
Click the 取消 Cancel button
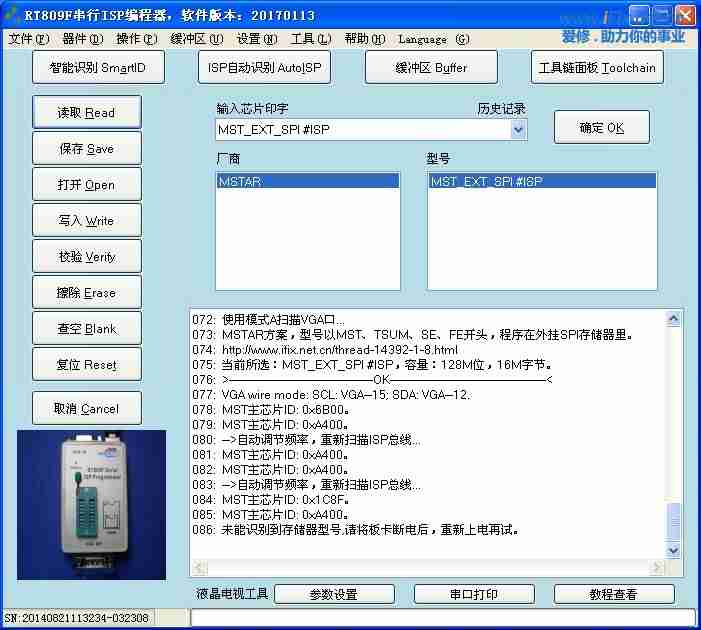point(87,408)
